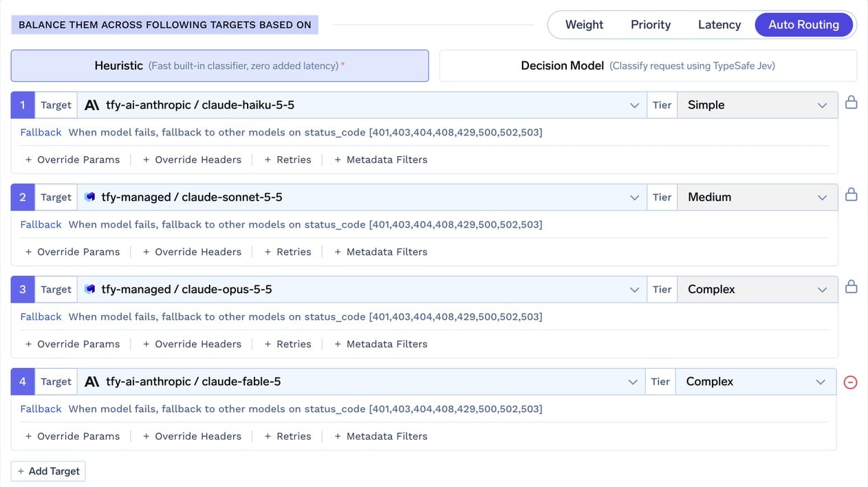Add Metadata Filters for claude-opus-5-5 target
This screenshot has width=868, height=487.
click(x=380, y=344)
